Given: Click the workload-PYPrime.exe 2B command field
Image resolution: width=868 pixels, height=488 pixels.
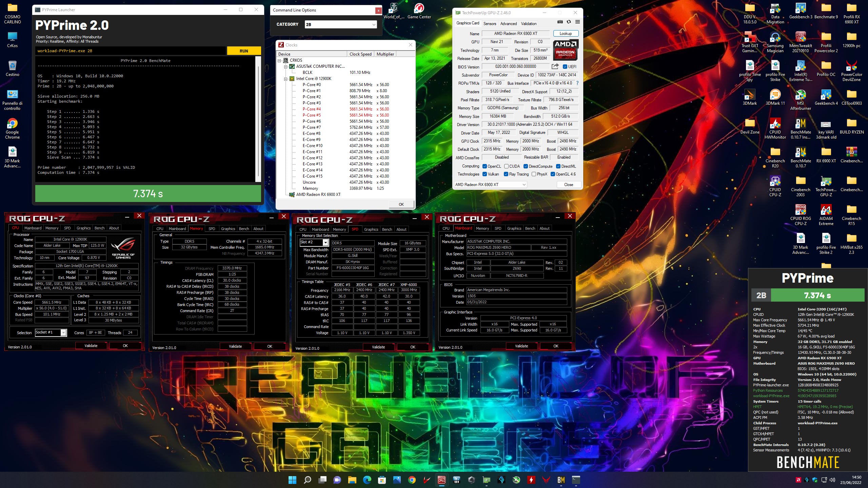Looking at the screenshot, I should pos(131,51).
